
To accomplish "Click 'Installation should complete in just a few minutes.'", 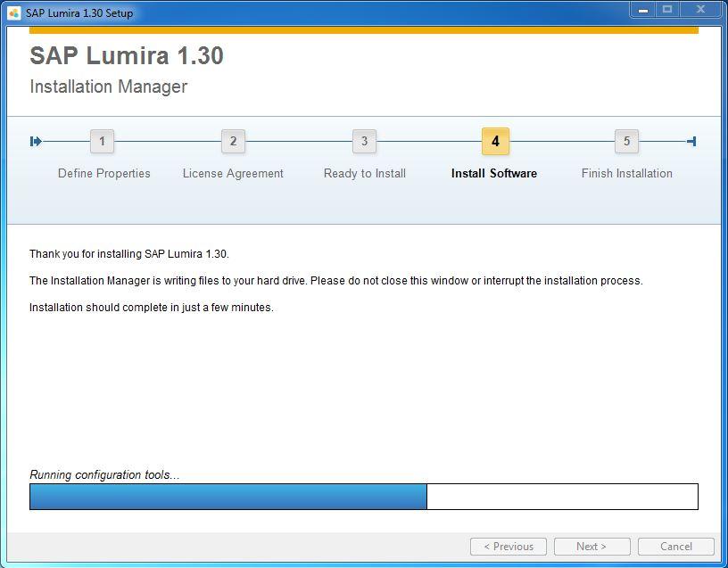I will (x=152, y=308).
